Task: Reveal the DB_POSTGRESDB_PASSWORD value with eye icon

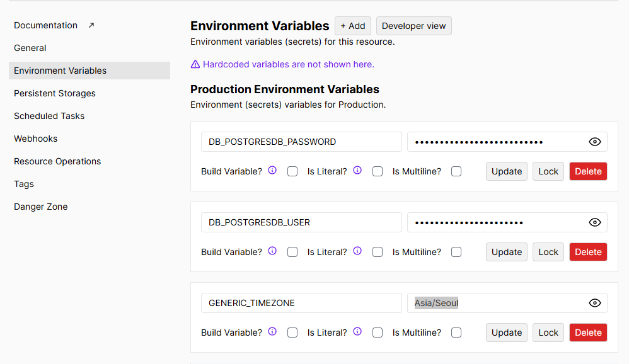Action: tap(594, 142)
